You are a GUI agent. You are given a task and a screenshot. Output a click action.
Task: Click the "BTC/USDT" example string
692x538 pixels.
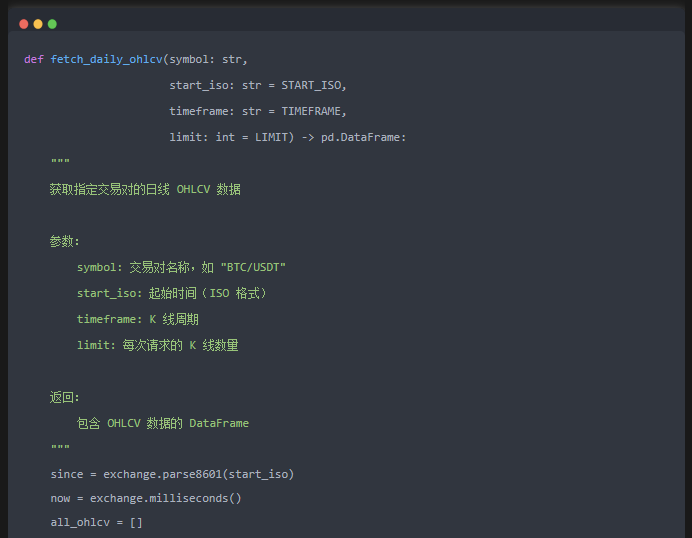point(253,267)
